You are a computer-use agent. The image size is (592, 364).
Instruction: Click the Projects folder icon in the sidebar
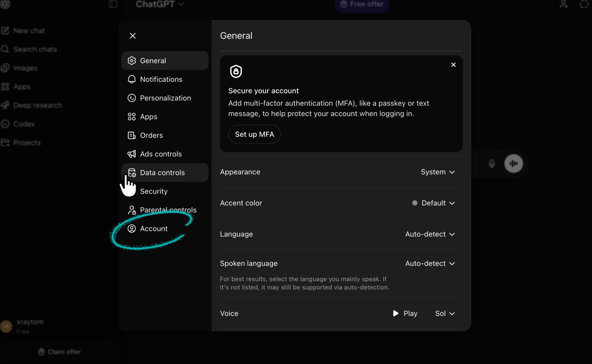coord(5,143)
